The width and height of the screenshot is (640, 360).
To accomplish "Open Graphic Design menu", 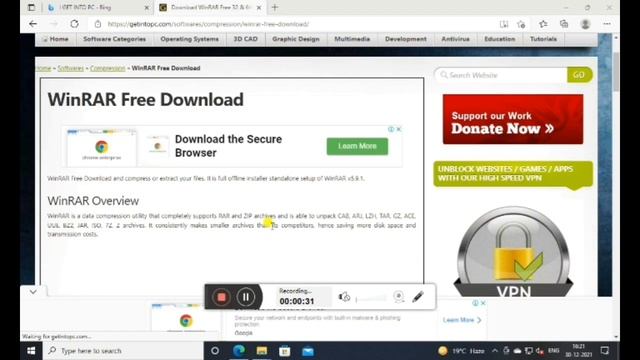I will coord(296,39).
